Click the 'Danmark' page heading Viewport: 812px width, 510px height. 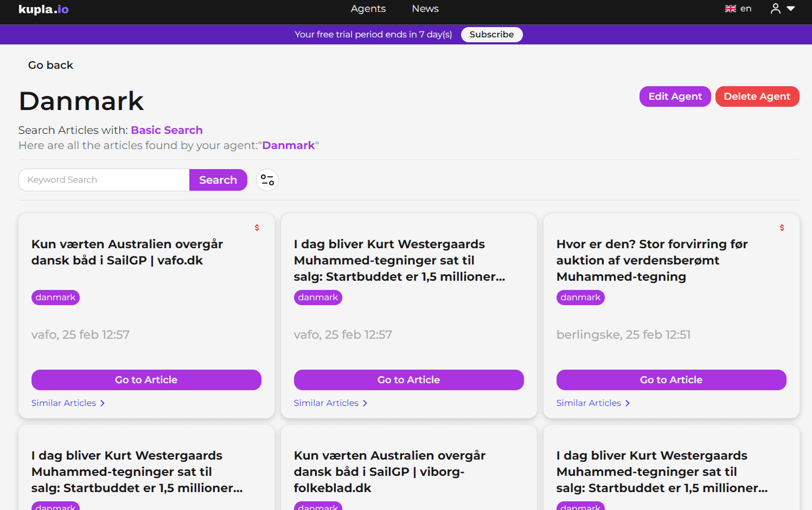(x=81, y=101)
